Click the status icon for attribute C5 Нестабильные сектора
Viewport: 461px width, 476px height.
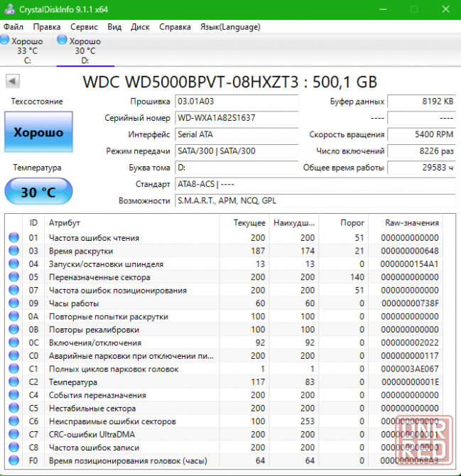point(13,408)
